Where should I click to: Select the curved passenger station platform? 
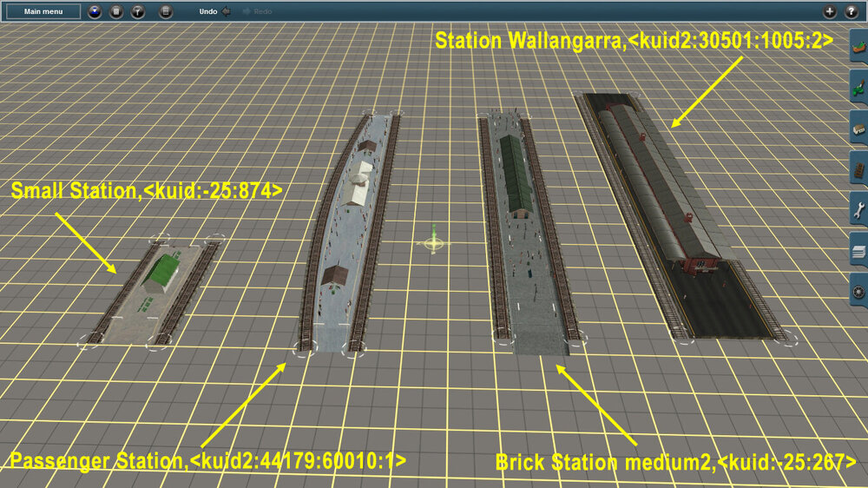[349, 233]
